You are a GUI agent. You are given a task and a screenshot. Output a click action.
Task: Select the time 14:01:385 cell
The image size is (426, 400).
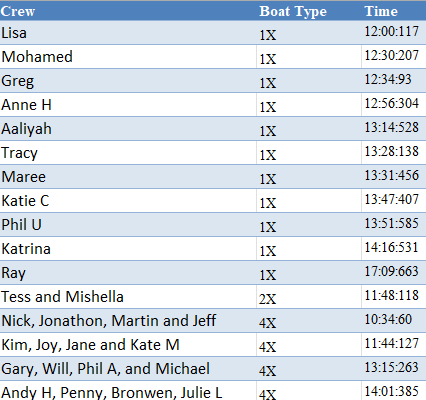394,391
